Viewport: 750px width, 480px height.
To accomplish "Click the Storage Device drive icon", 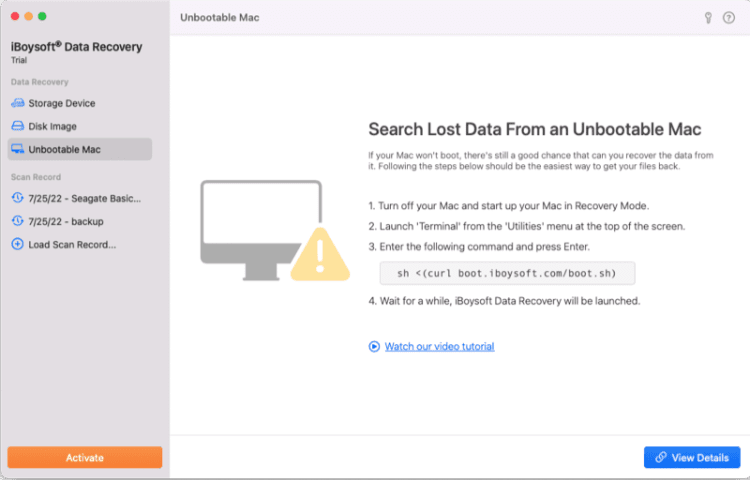I will point(18,103).
